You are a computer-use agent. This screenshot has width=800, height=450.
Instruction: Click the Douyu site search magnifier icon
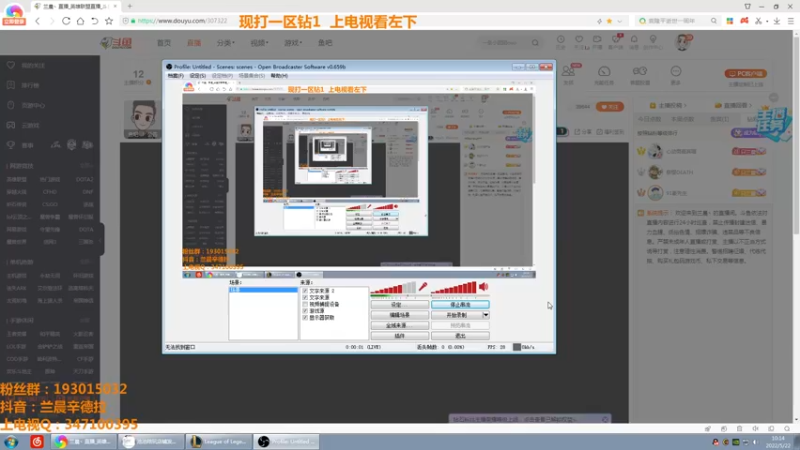click(535, 43)
